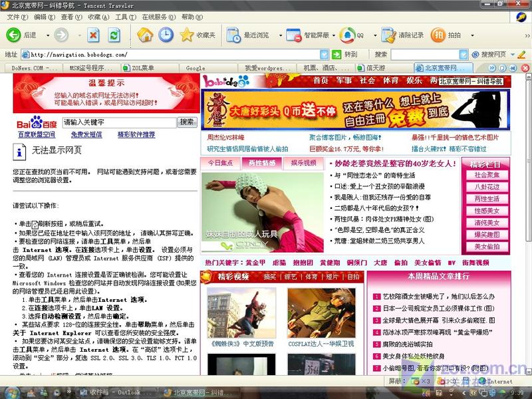This screenshot has width=532, height=399.
Task: Go to Home page icon
Action: coord(145,35)
